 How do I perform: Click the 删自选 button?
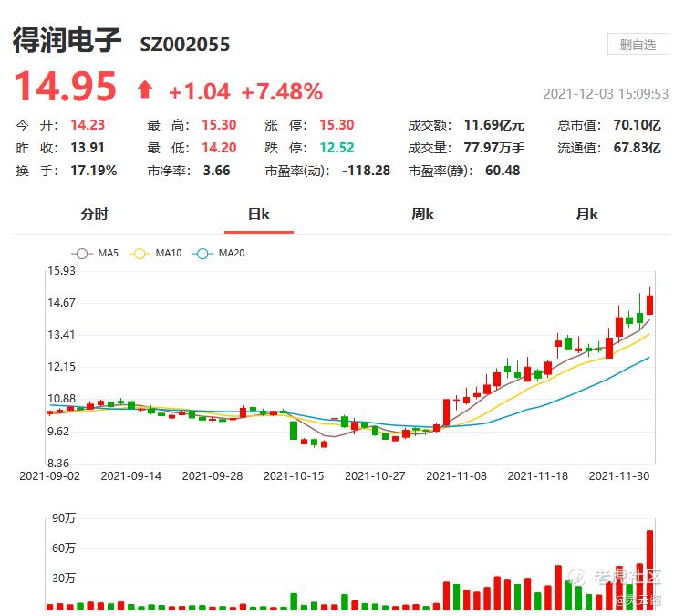[638, 44]
